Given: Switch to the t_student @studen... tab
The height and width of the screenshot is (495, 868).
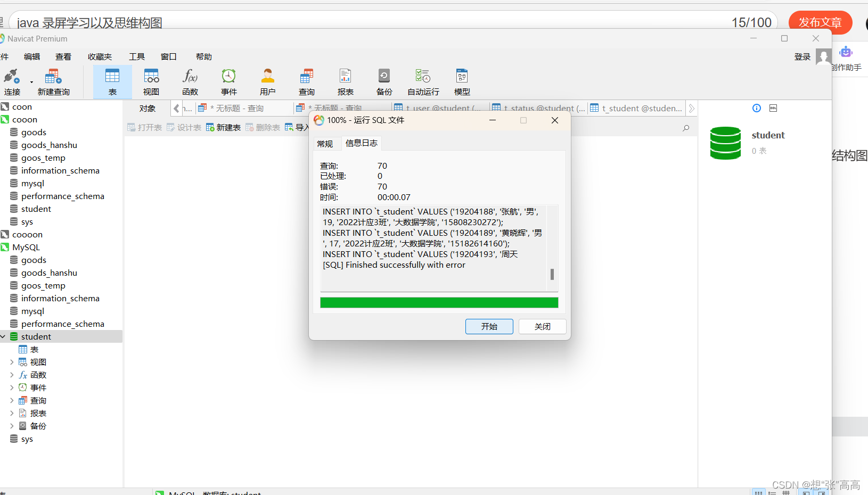Looking at the screenshot, I should [x=636, y=108].
